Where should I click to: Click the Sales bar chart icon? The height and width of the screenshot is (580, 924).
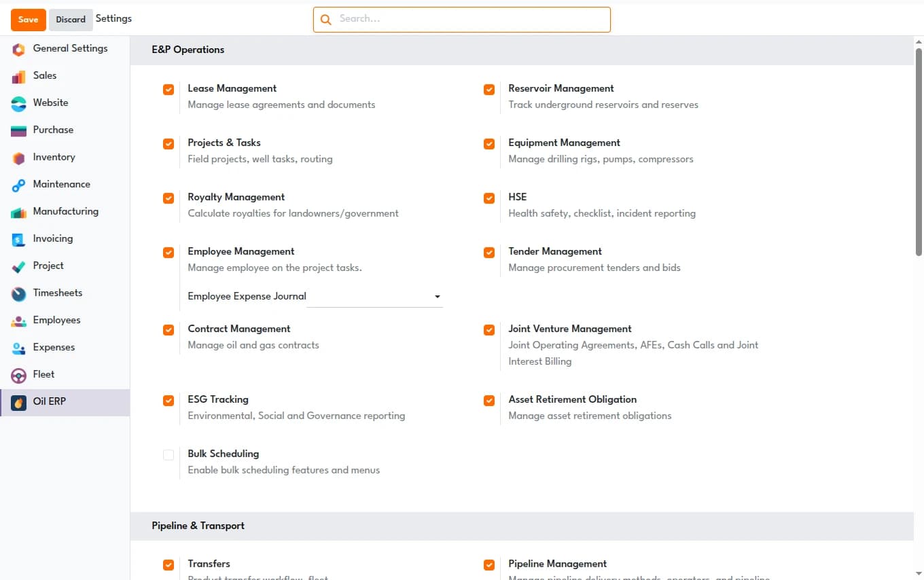click(19, 76)
